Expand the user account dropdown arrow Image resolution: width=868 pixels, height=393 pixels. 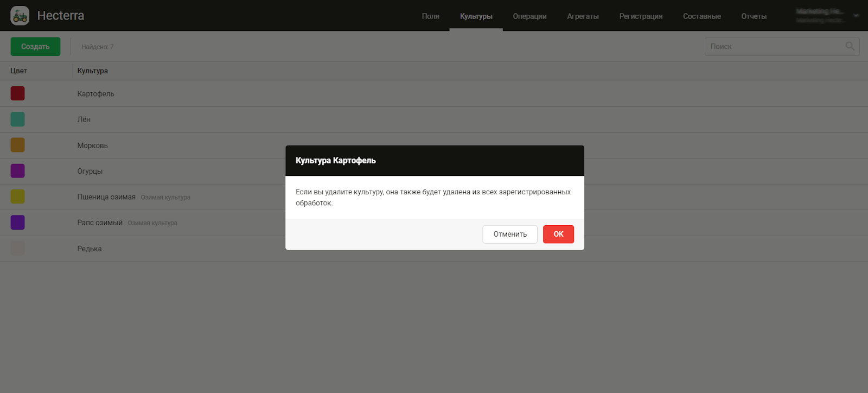(856, 16)
